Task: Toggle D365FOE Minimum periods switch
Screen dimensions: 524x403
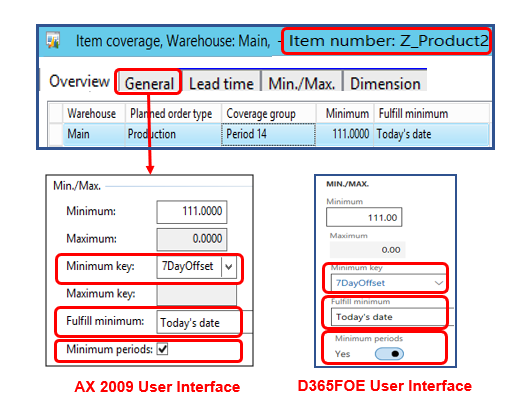Action: tap(389, 354)
